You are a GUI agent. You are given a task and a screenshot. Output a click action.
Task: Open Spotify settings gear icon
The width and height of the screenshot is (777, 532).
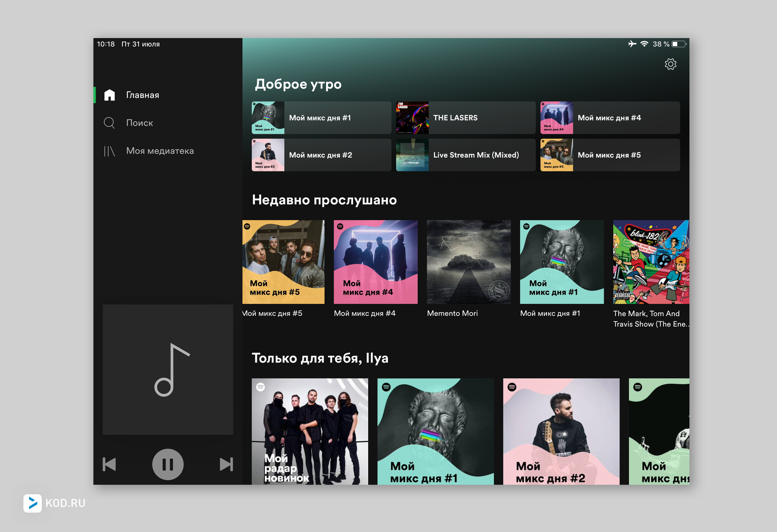coord(670,64)
